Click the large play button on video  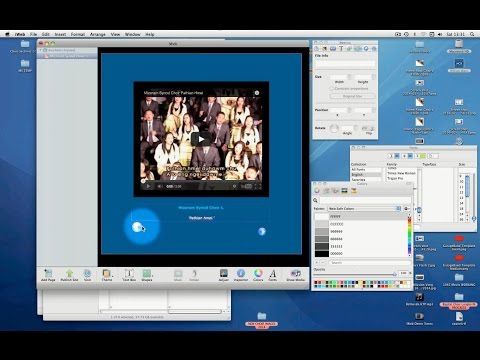201,139
